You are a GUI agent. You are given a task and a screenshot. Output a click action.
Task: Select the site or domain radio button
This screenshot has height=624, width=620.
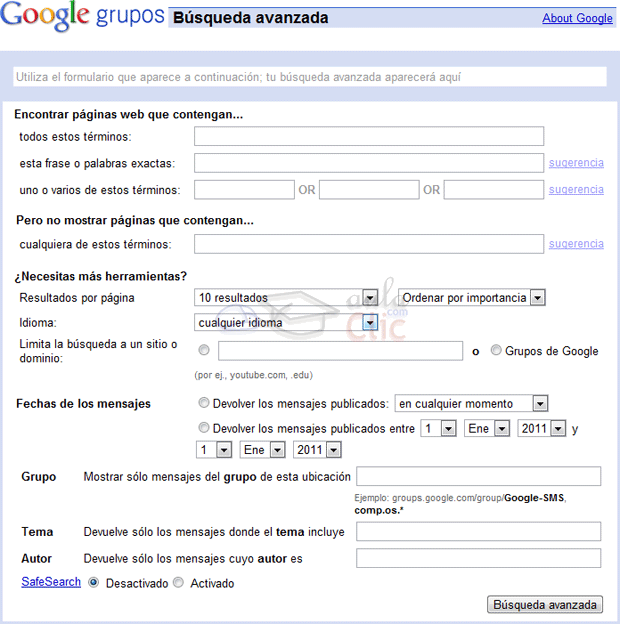pyautogui.click(x=204, y=351)
